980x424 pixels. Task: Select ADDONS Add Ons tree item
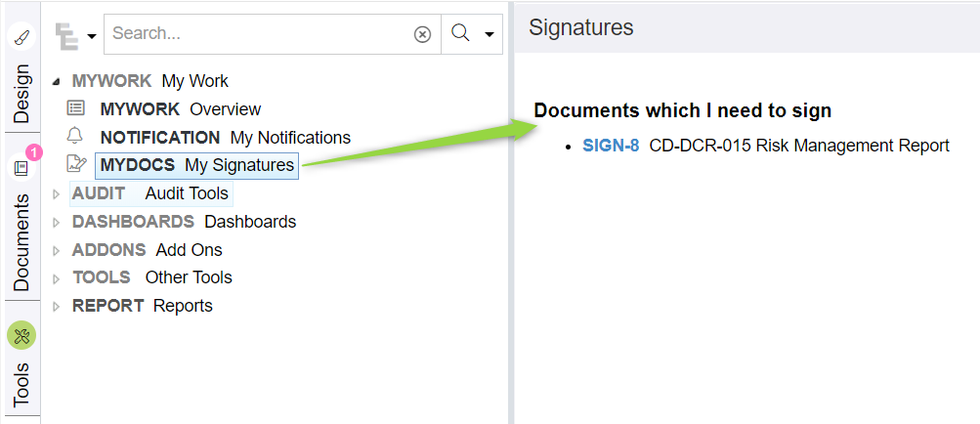point(147,250)
